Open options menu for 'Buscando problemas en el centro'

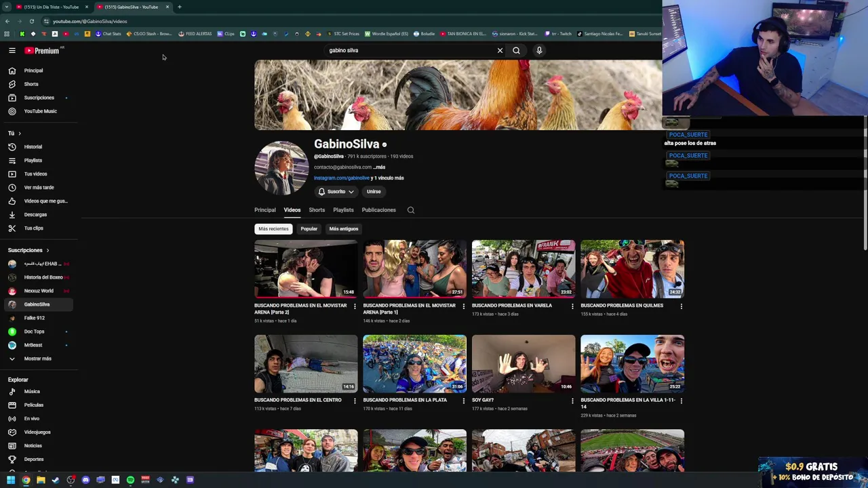click(x=355, y=401)
